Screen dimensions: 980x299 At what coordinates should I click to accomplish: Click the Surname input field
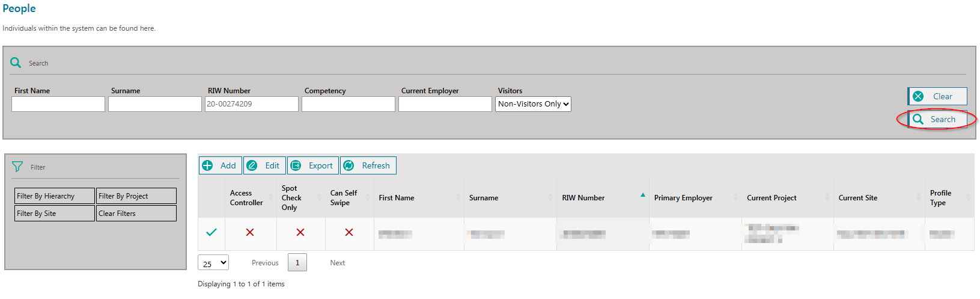[x=155, y=104]
